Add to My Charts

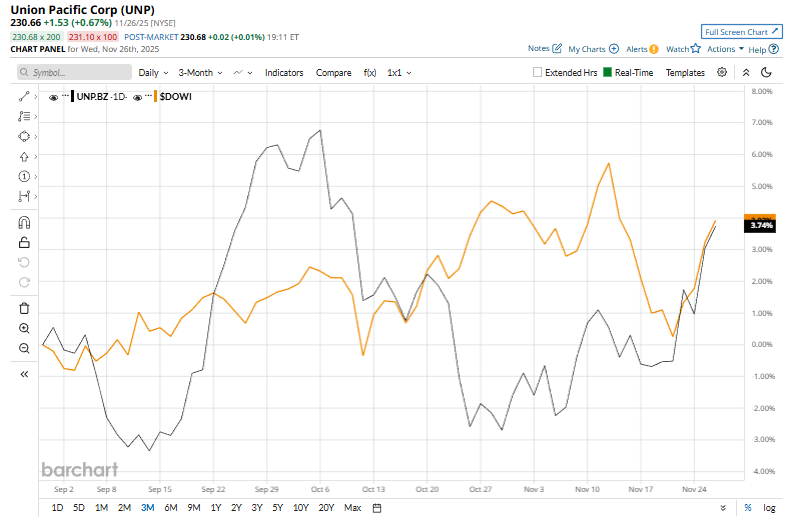coord(593,49)
